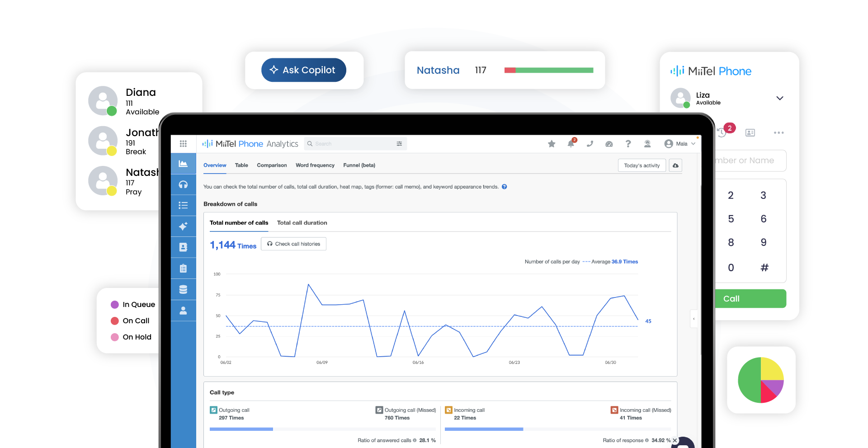Click the Outgoing call progress bar
The height and width of the screenshot is (448, 868).
pos(323,429)
